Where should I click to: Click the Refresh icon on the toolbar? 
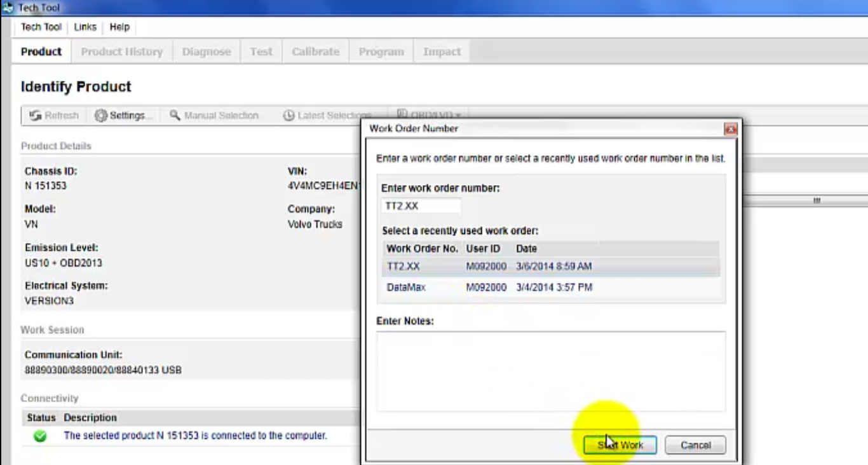[x=36, y=115]
